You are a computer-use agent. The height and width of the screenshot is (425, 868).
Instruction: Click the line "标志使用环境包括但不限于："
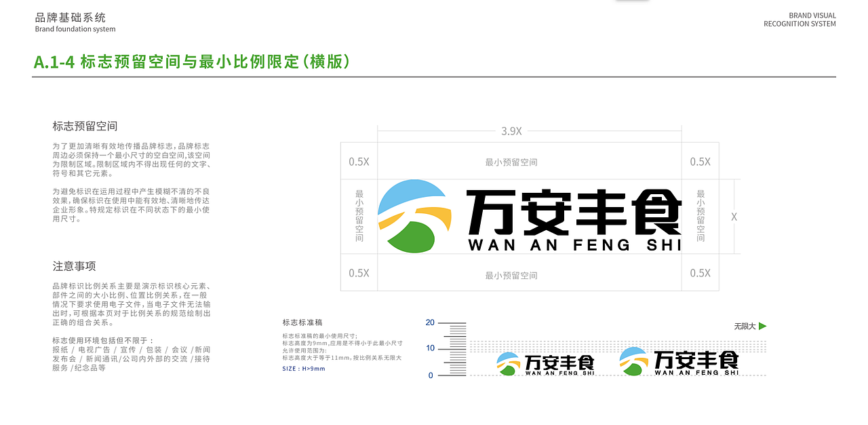(103, 340)
